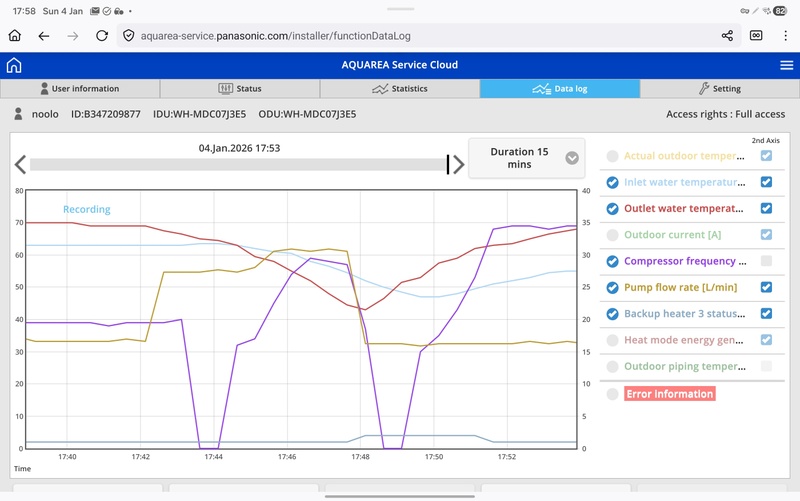
Task: Reload the page using the refresh icon
Action: (101, 35)
